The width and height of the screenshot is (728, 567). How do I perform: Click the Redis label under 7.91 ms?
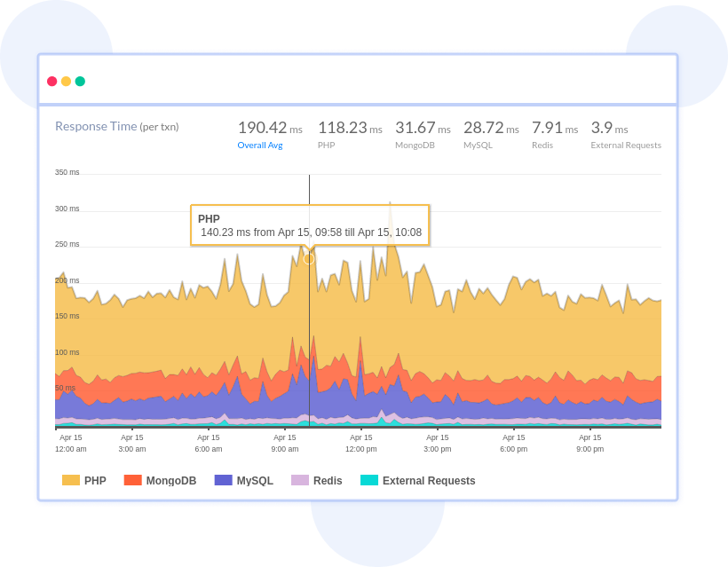click(542, 146)
